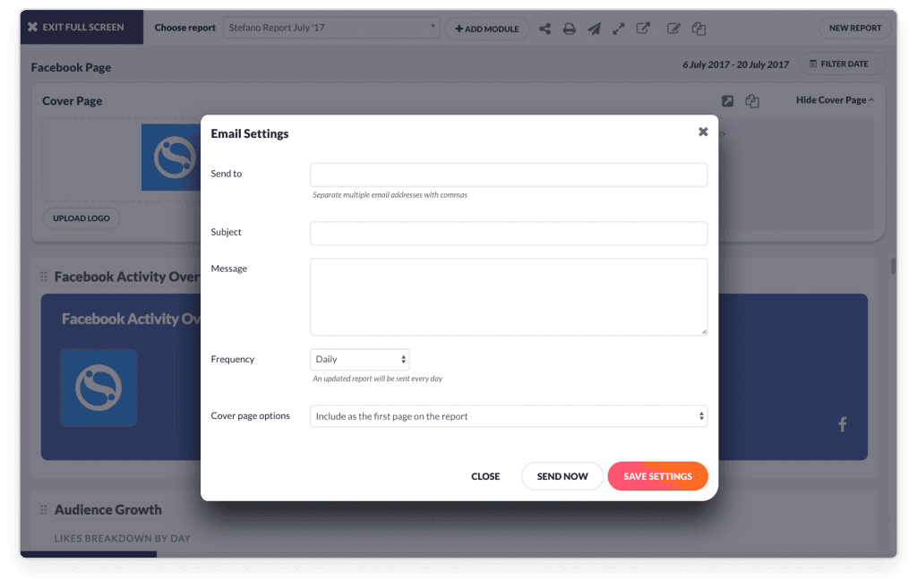Click the duplicate report icon in toolbar
Image resolution: width=917 pixels, height=588 pixels.
coord(698,28)
